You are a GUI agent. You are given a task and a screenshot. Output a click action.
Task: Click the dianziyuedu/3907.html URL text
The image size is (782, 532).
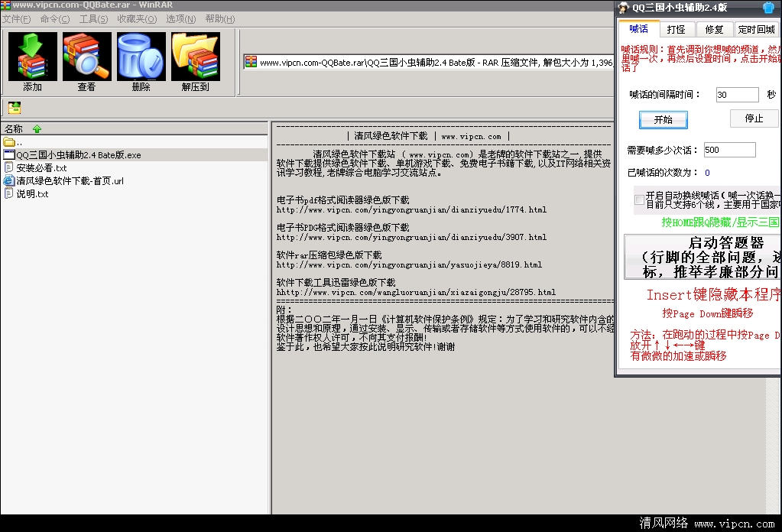411,237
